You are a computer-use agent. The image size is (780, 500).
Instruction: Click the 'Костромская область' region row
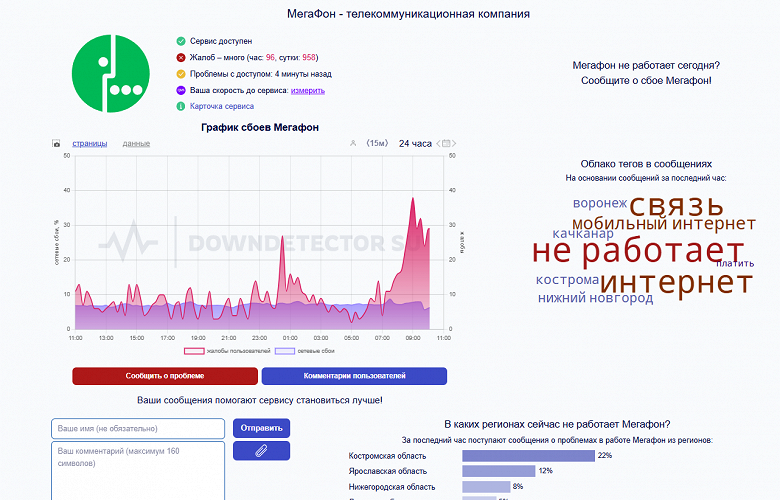coord(388,456)
